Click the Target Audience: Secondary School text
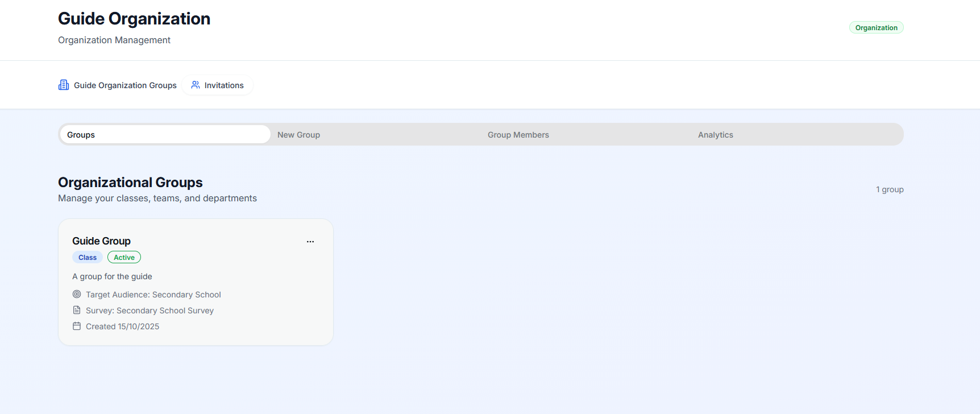980x414 pixels. point(153,295)
